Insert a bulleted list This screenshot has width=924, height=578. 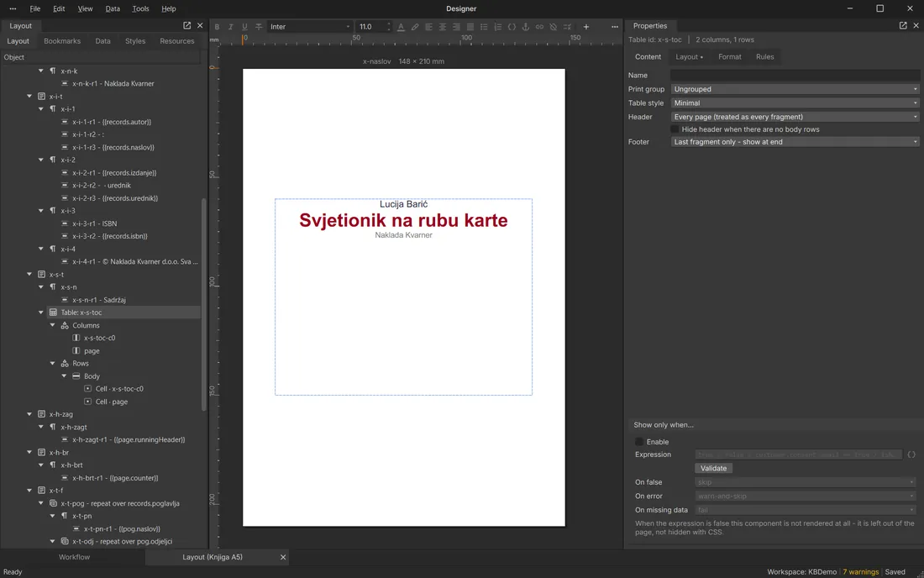click(484, 27)
